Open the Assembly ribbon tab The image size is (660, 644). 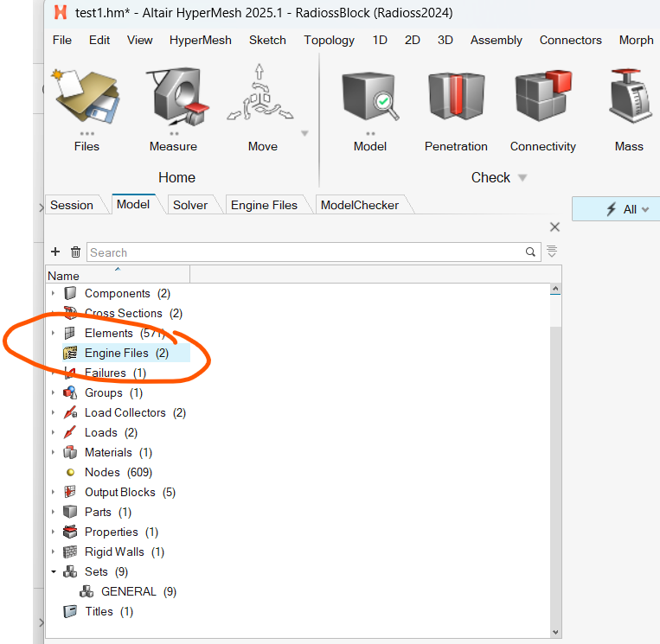point(497,40)
